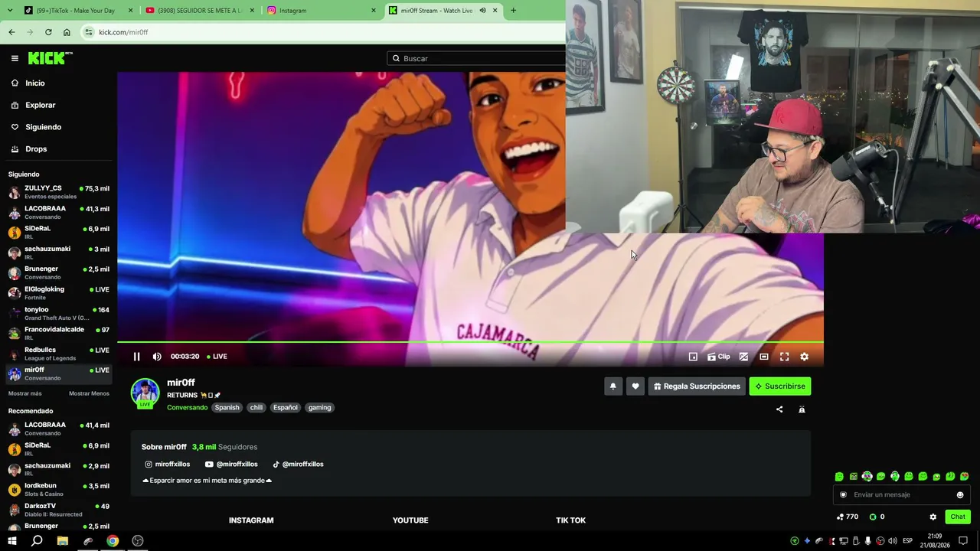Open channel points showing 770
The width and height of the screenshot is (980, 551).
(848, 517)
